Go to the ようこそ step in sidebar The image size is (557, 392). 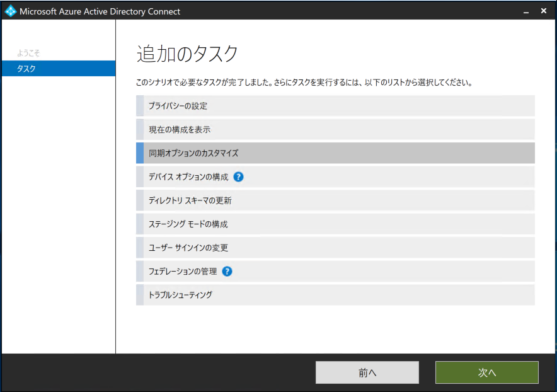pyautogui.click(x=28, y=54)
